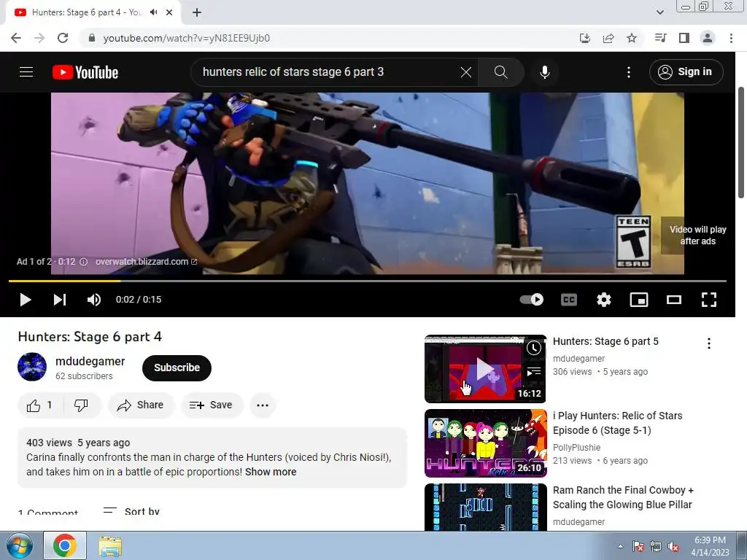The height and width of the screenshot is (560, 747).
Task: Open mdudegamer channel avatar
Action: pos(32,367)
